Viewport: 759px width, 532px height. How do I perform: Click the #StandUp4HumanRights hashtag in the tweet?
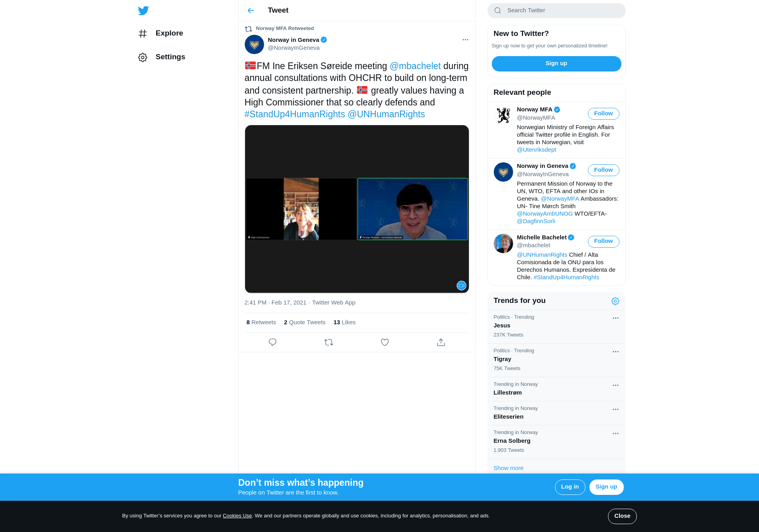click(295, 115)
